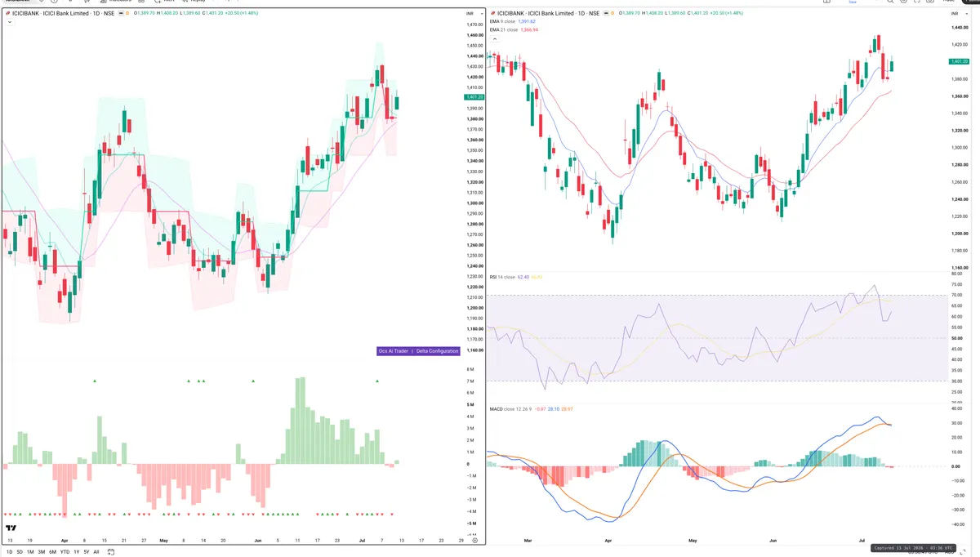980x557 pixels.
Task: Click 40.00 on the MACD scale
Action: 956,408
